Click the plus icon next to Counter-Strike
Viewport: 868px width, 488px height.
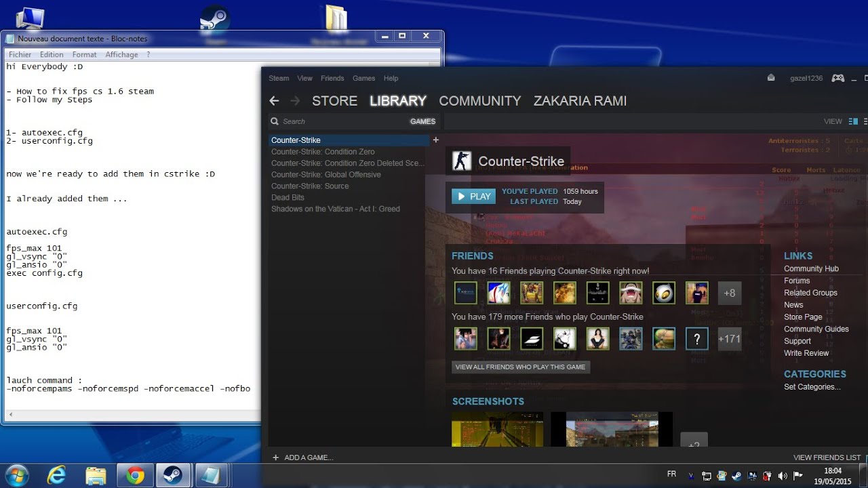[436, 140]
